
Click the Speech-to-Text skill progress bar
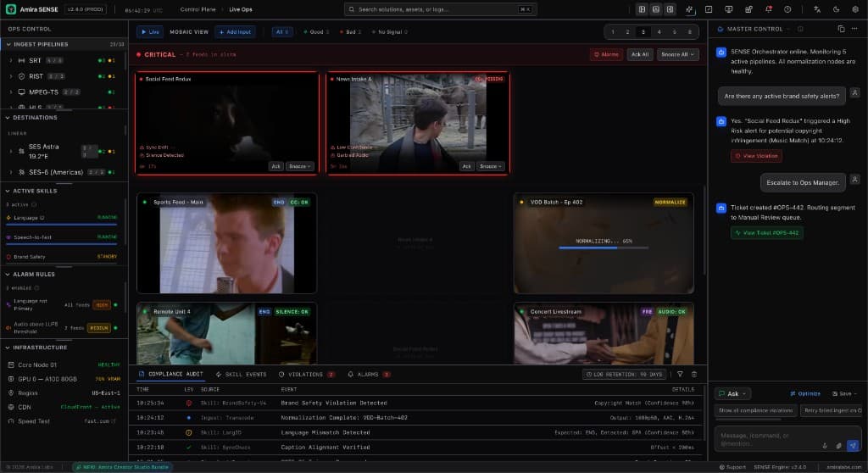point(61,243)
